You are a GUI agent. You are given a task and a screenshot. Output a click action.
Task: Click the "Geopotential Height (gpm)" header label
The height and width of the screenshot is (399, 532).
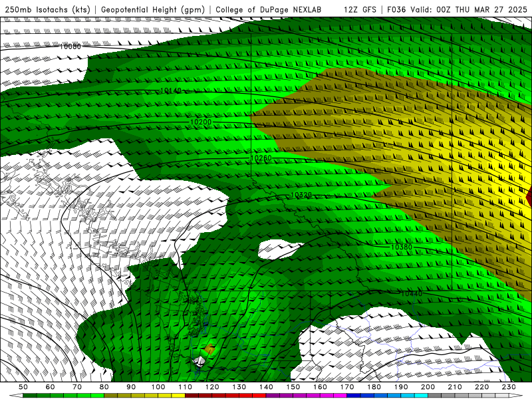(153, 10)
